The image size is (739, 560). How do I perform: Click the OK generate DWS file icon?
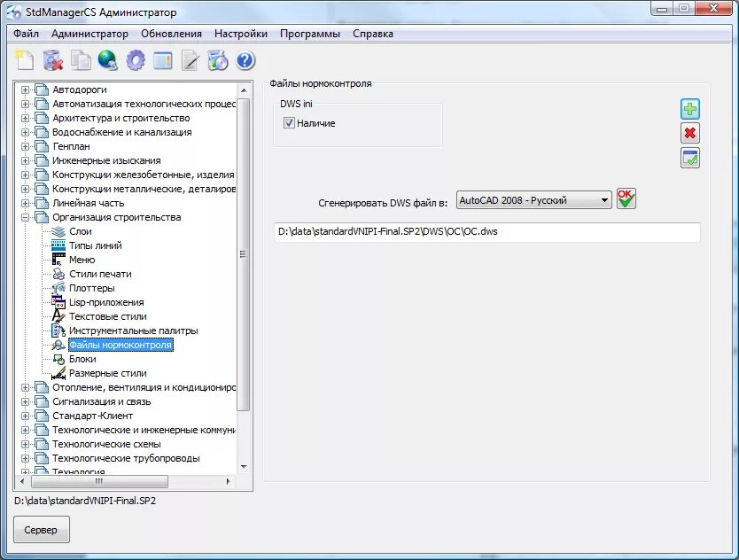[626, 198]
